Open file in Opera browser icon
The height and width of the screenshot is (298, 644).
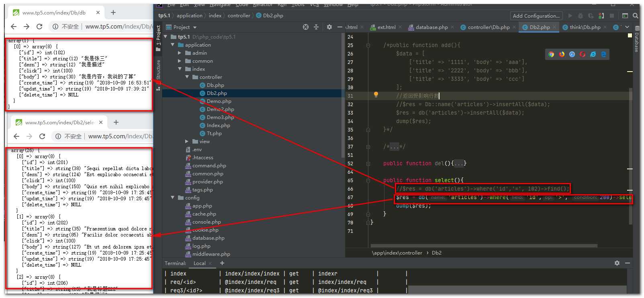[x=583, y=54]
